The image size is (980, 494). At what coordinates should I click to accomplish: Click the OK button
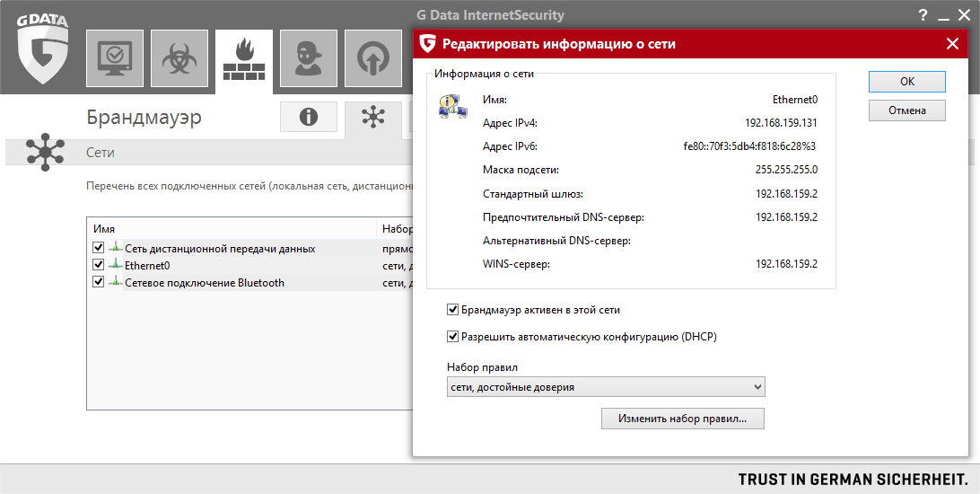906,82
